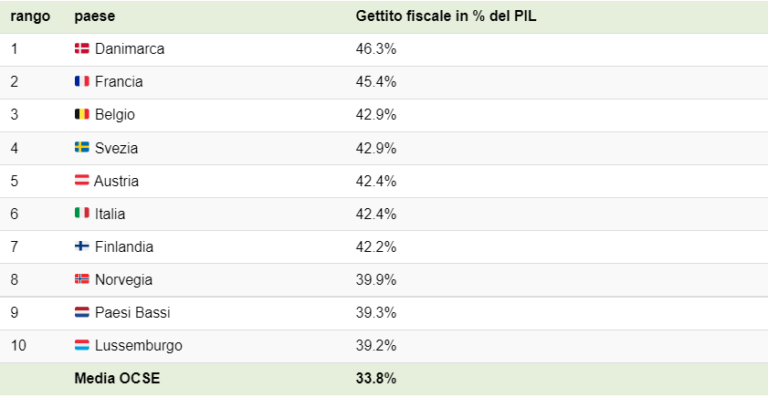Open the Danimarca country name
The width and height of the screenshot is (768, 398).
point(129,49)
